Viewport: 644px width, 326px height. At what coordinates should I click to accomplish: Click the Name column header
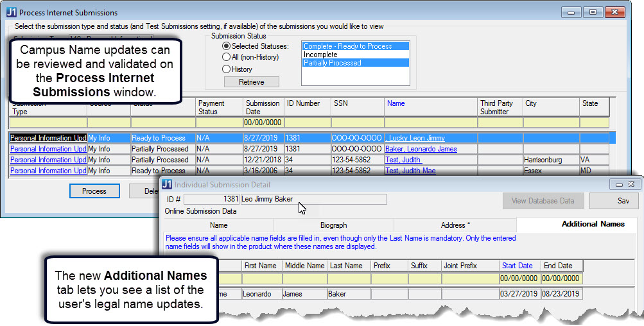point(396,103)
